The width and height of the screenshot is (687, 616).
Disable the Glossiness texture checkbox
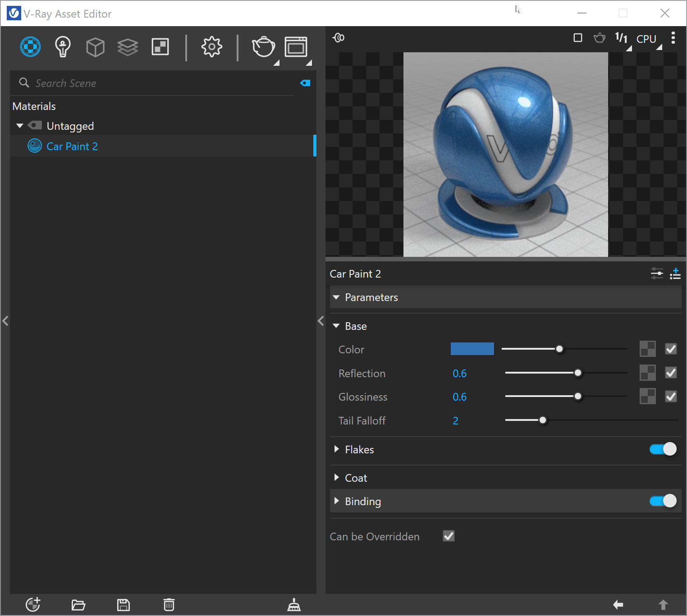click(x=671, y=396)
